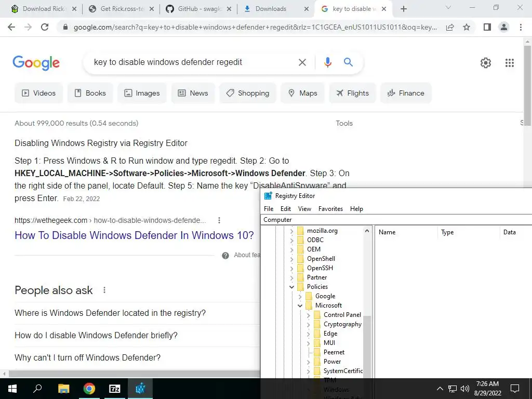The width and height of the screenshot is (532, 399).
Task: Open Google search Tools
Action: point(344,124)
